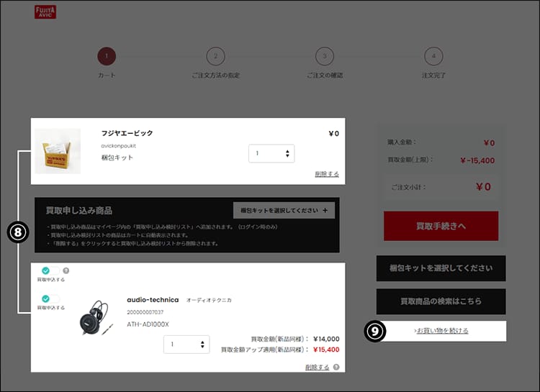Remove 梱包キット with 削除する link
540x392 pixels.
[x=327, y=174]
